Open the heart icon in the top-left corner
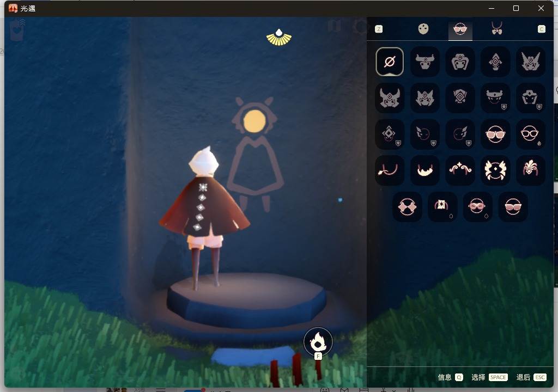558x392 pixels. [x=17, y=31]
